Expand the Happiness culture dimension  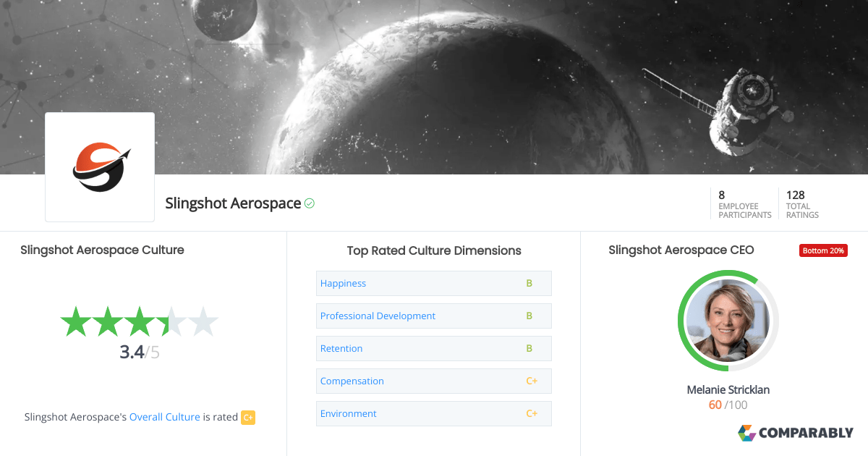[x=343, y=283]
